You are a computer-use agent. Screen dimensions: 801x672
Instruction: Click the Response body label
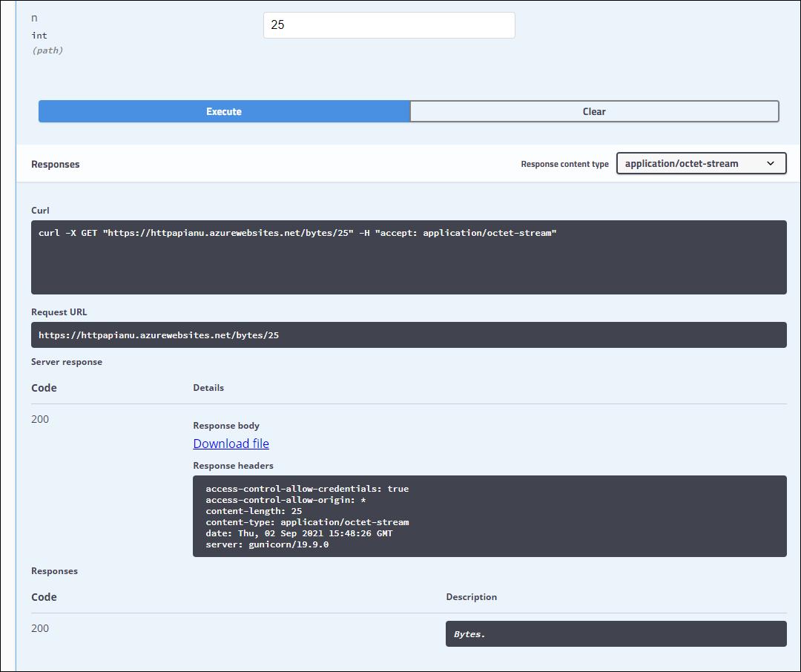pyautogui.click(x=225, y=425)
